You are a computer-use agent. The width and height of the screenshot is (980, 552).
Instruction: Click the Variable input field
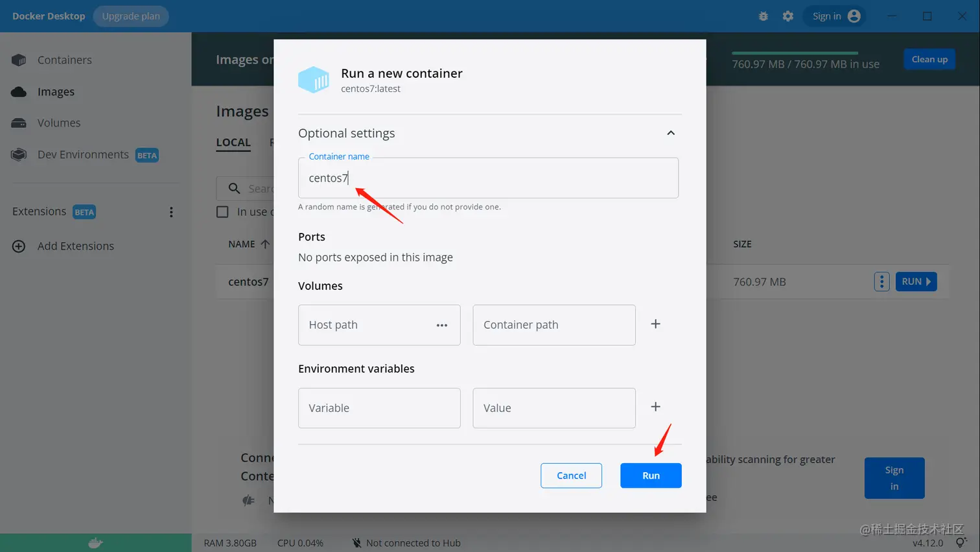tap(379, 408)
